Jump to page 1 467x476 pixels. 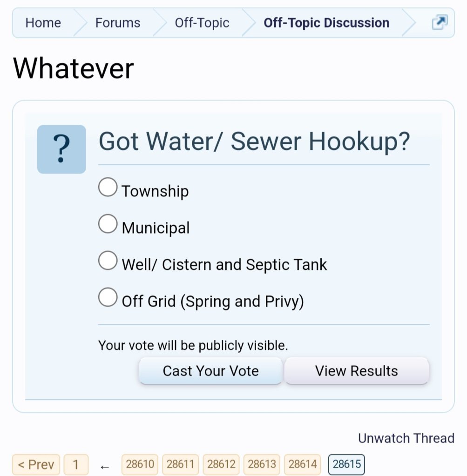(76, 464)
